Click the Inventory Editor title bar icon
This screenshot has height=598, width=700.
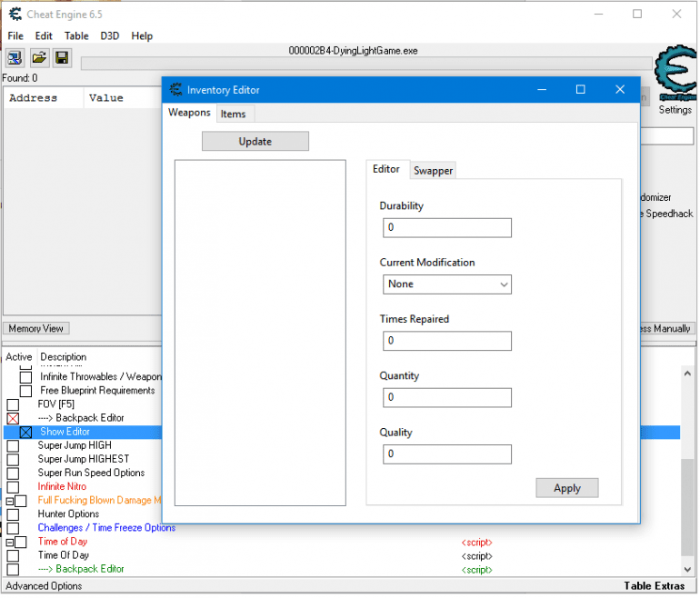coord(175,90)
